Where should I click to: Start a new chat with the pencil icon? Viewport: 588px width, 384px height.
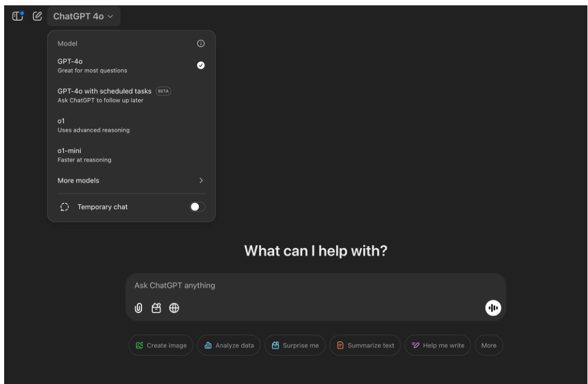pyautogui.click(x=37, y=16)
